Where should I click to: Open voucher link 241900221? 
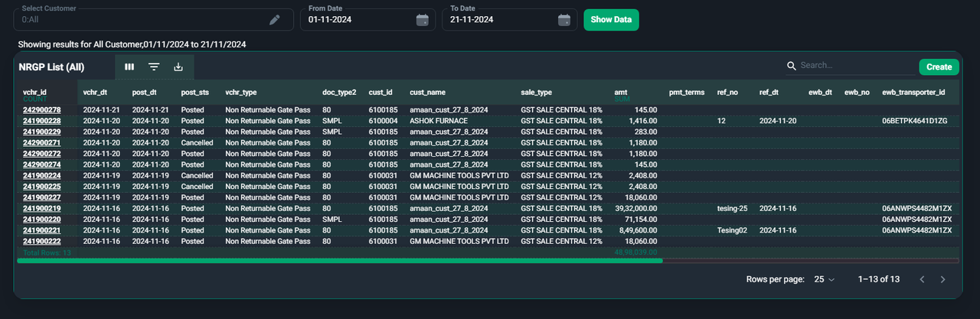pos(42,230)
